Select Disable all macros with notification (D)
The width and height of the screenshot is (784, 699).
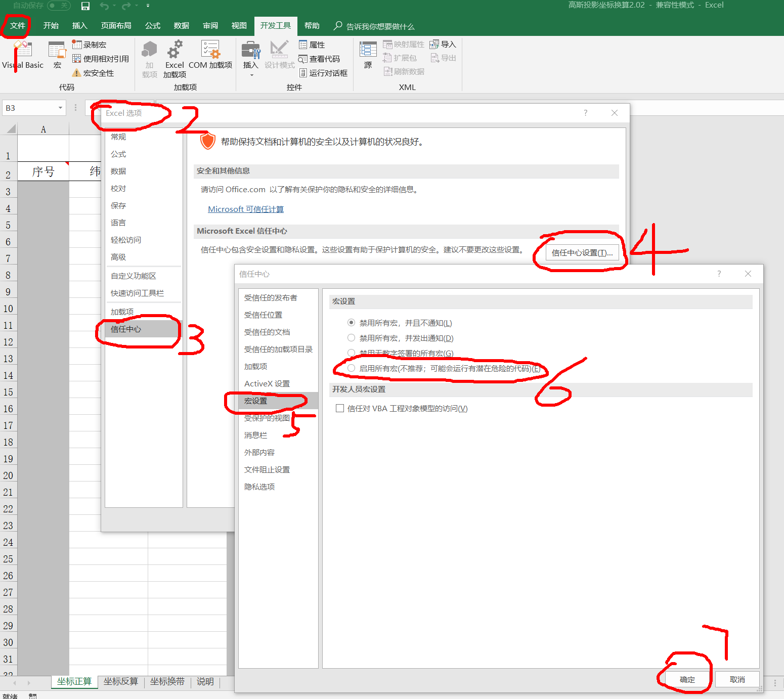coord(351,338)
